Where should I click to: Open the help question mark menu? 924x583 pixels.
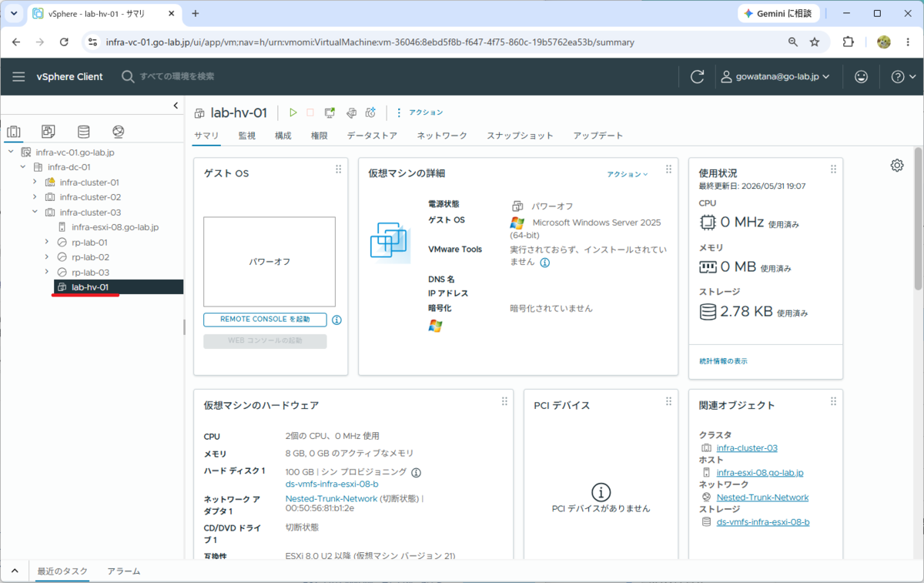pyautogui.click(x=903, y=76)
